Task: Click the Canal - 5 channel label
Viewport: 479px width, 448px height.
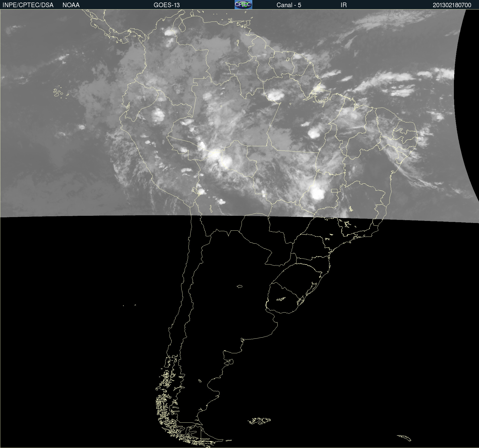Action: (289, 5)
